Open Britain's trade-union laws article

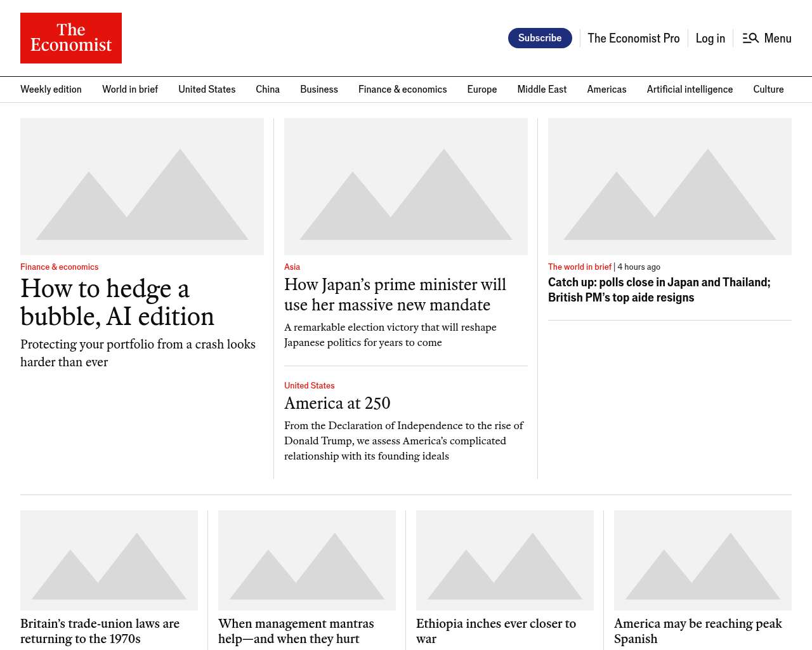[100, 631]
